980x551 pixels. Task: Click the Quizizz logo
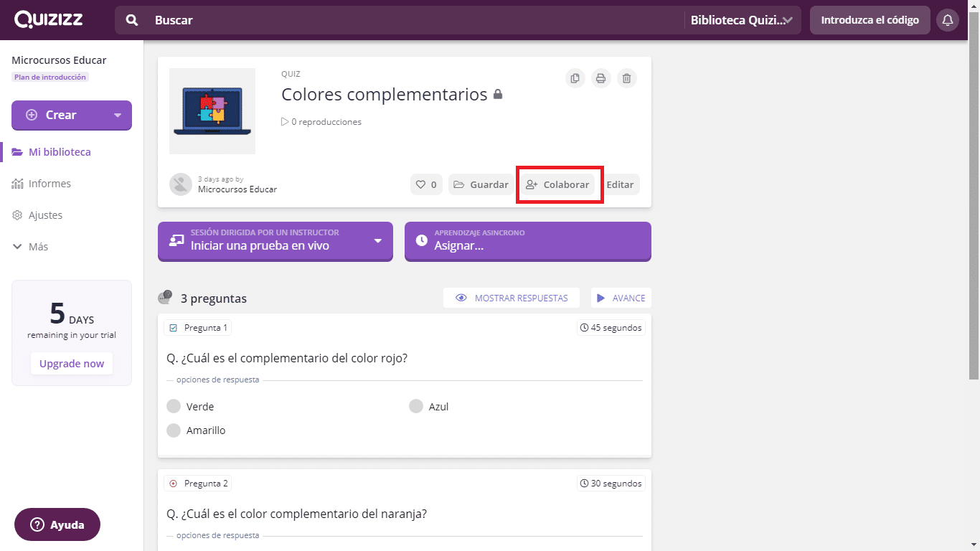(49, 20)
